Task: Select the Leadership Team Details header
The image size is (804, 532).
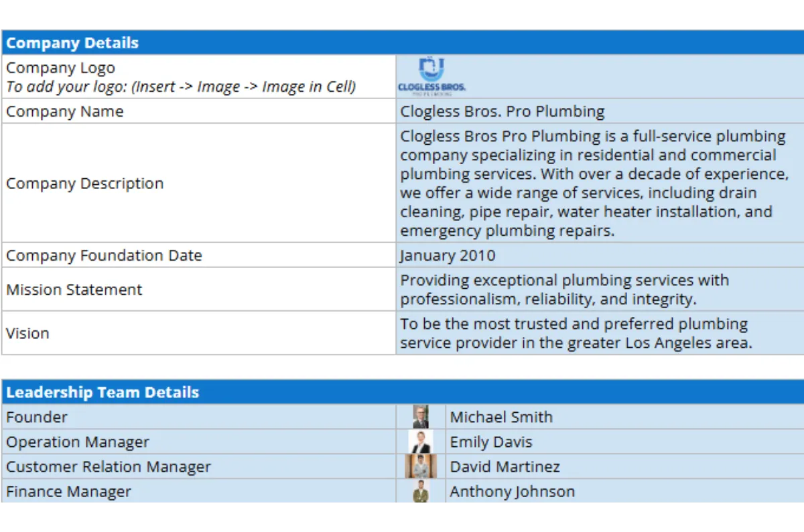Action: (402, 393)
